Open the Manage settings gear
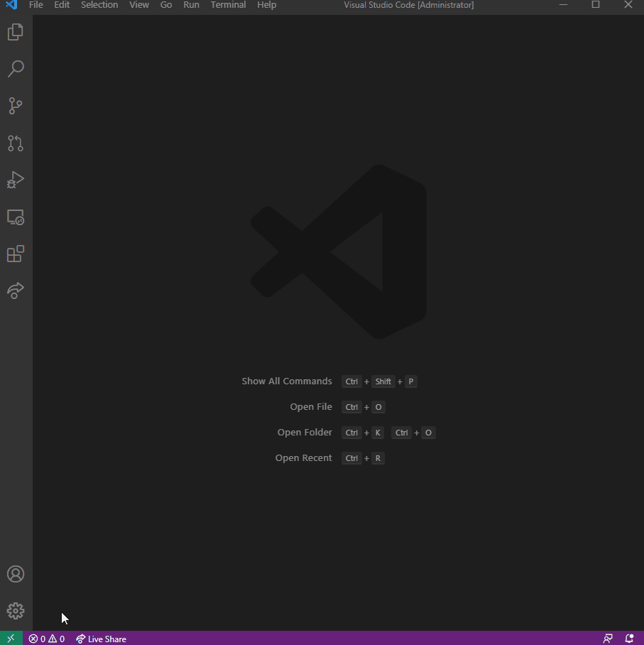The width and height of the screenshot is (644, 645). 16,610
